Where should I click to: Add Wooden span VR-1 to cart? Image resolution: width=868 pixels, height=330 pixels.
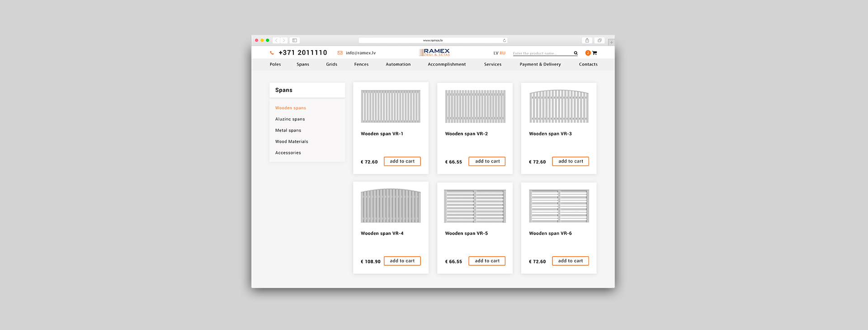[x=402, y=161]
